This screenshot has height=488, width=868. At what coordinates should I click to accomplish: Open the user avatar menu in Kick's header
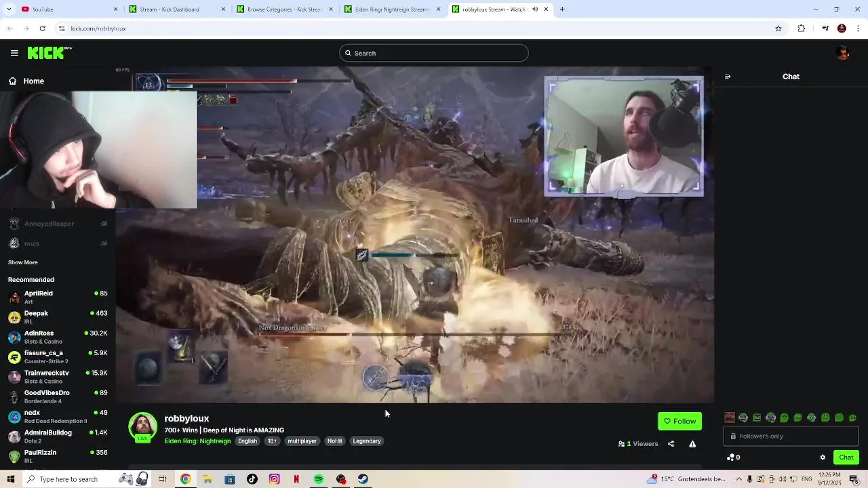pyautogui.click(x=843, y=53)
